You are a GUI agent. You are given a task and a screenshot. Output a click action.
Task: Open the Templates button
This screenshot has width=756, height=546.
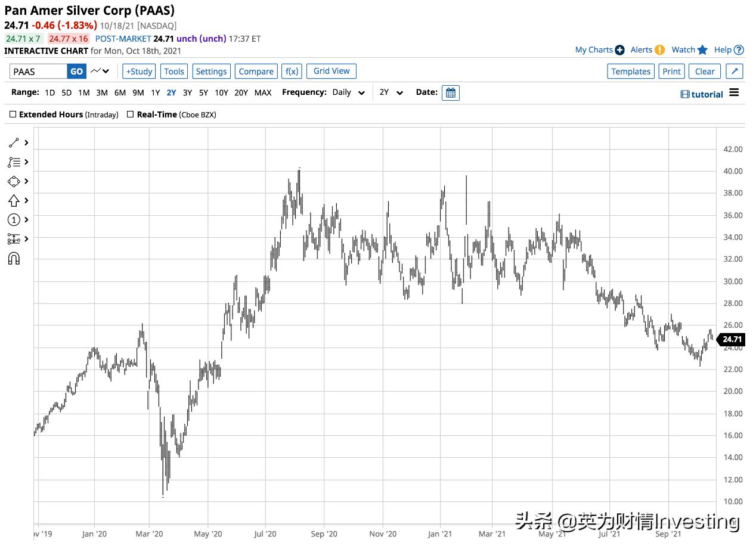tap(631, 72)
